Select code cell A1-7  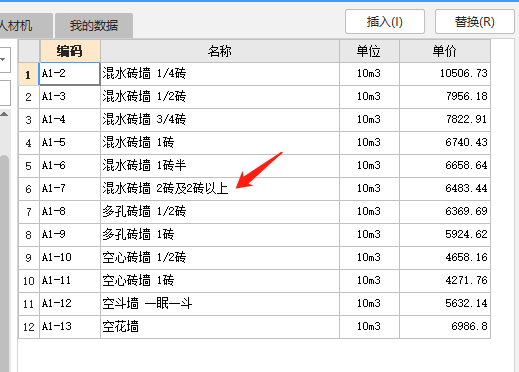click(70, 189)
